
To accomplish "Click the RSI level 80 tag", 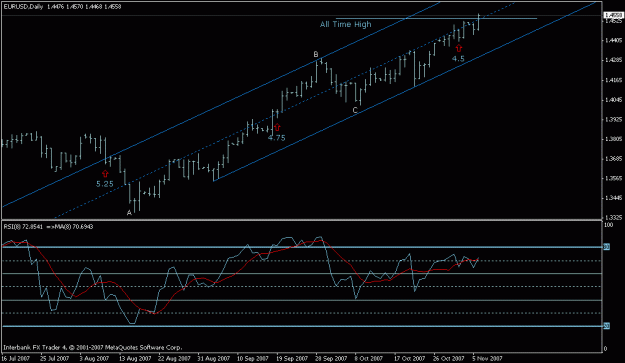I will pyautogui.click(x=606, y=247).
